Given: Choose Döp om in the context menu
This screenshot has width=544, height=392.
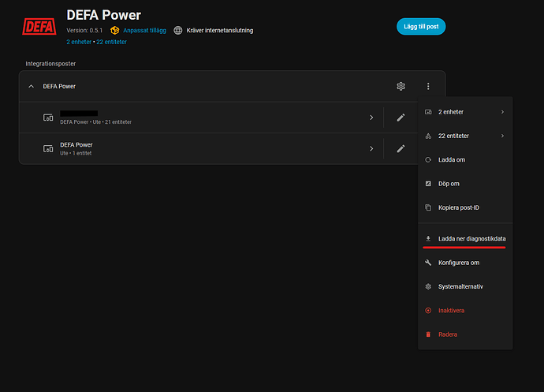Looking at the screenshot, I should pyautogui.click(x=465, y=184).
